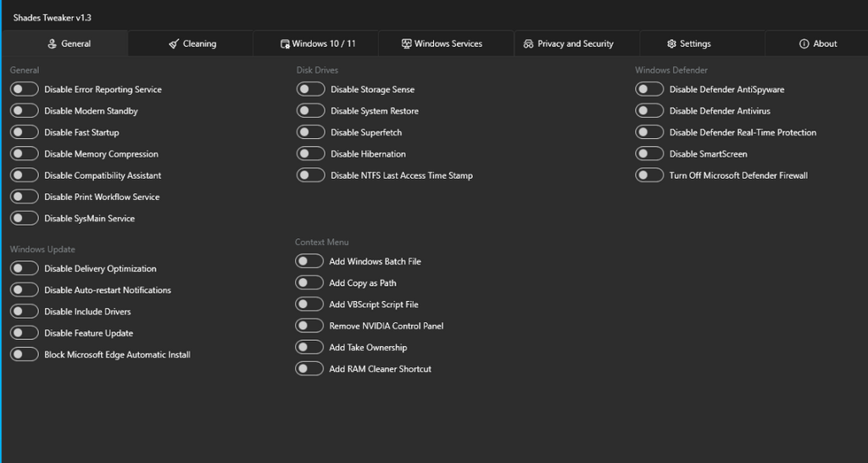
Task: Click the Disable Storage Sense label
Action: [373, 89]
